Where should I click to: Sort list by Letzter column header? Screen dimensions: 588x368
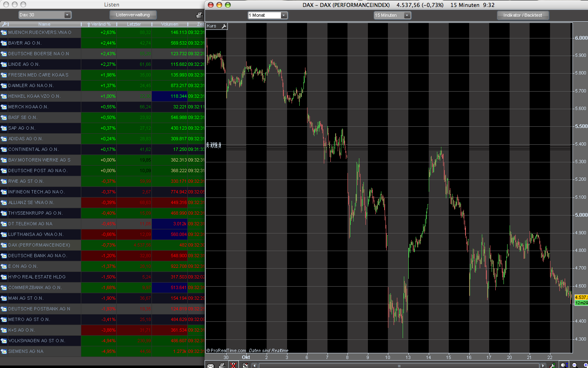pyautogui.click(x=134, y=24)
